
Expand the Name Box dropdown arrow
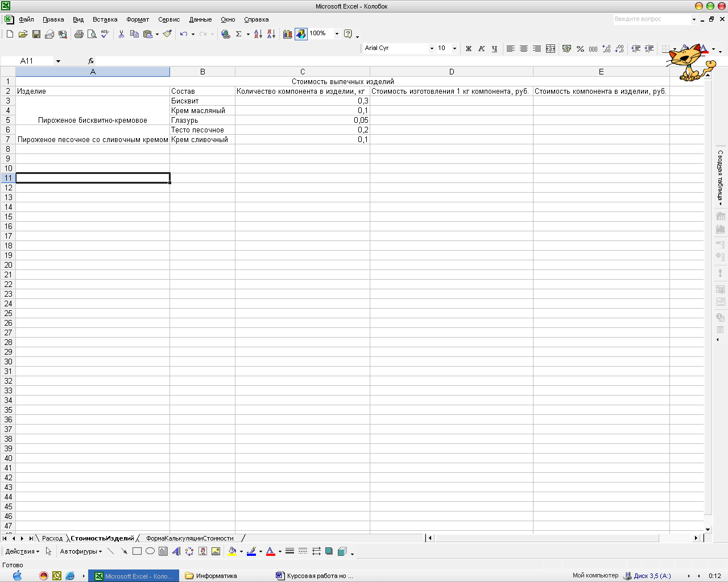(58, 61)
